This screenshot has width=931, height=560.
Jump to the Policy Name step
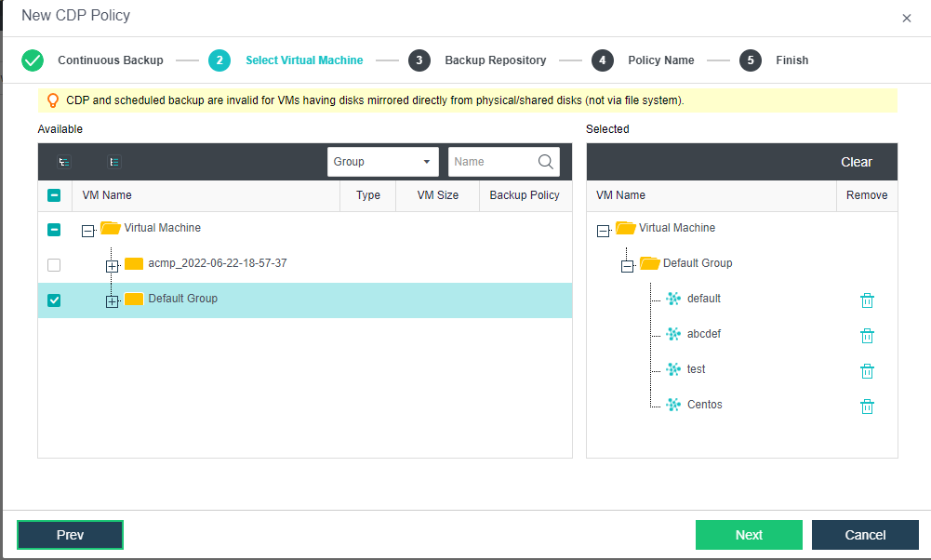pyautogui.click(x=602, y=60)
